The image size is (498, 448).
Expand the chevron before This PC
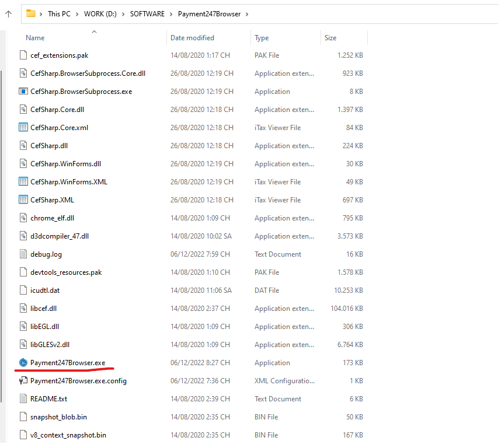pos(41,14)
